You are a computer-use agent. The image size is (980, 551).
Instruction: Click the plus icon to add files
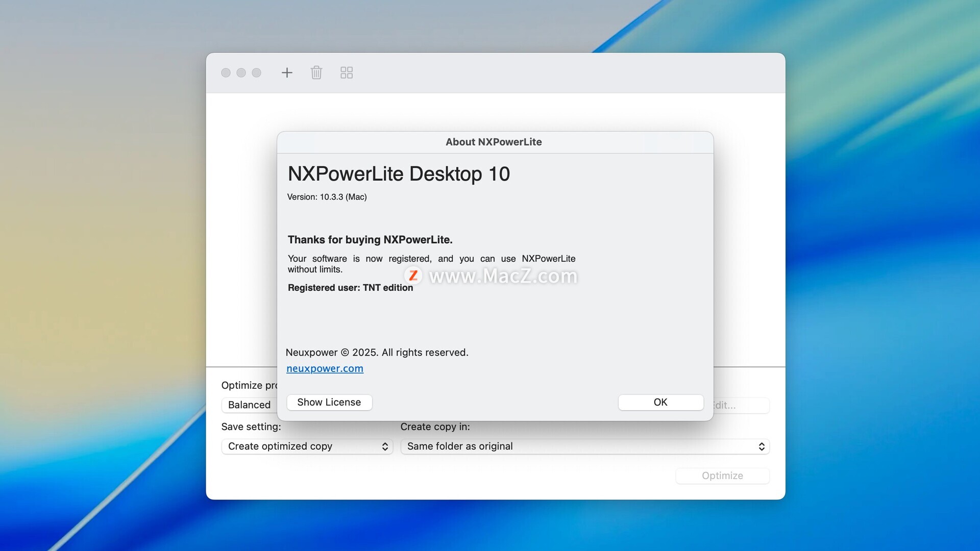tap(287, 72)
